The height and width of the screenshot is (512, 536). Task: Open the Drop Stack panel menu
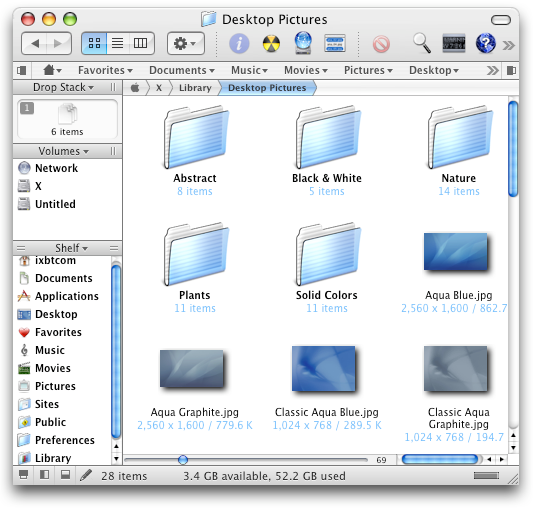(x=63, y=87)
